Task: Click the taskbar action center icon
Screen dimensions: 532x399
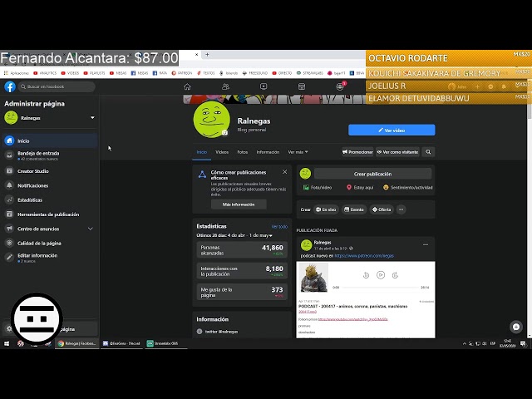Action: tap(523, 343)
